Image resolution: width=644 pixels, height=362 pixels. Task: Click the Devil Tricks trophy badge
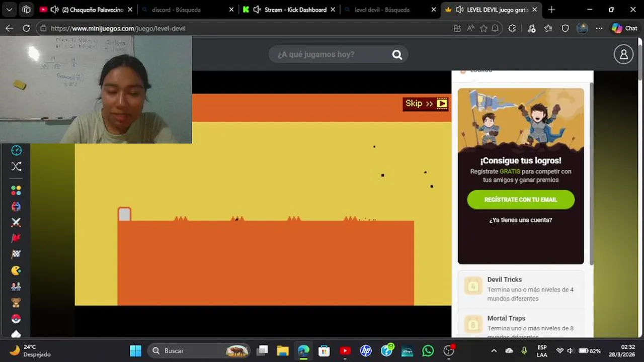pos(473,287)
